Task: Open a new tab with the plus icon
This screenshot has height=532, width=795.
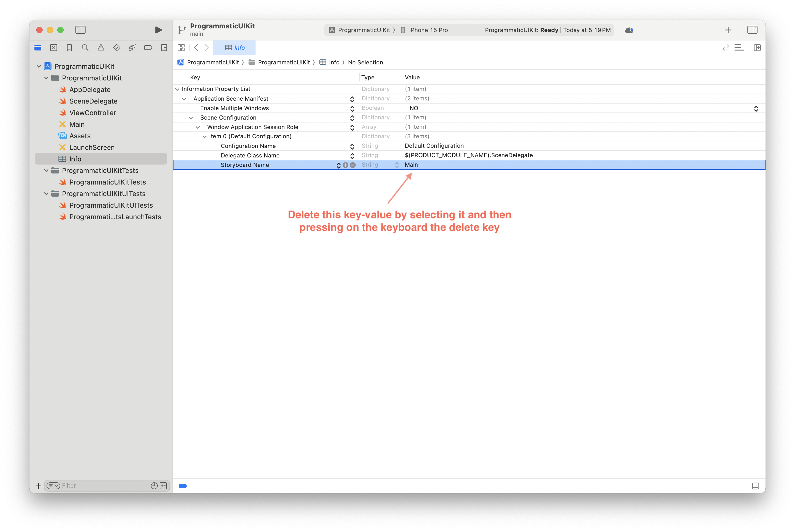Action: [x=728, y=30]
